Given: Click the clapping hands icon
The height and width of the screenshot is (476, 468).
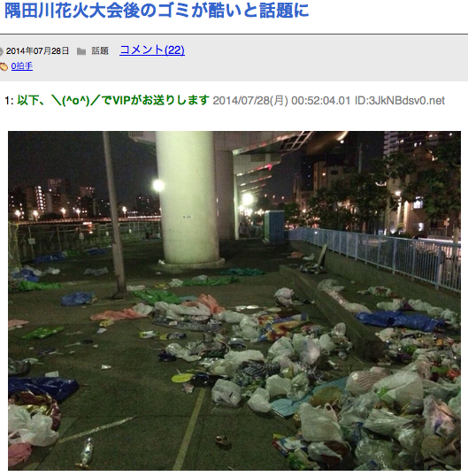Looking at the screenshot, I should point(4,66).
